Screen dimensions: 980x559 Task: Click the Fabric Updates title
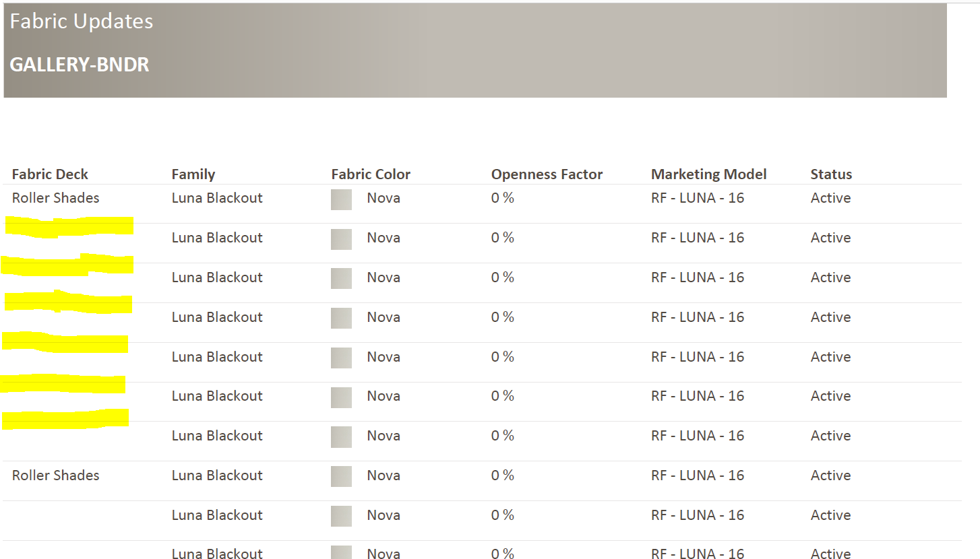(x=81, y=21)
